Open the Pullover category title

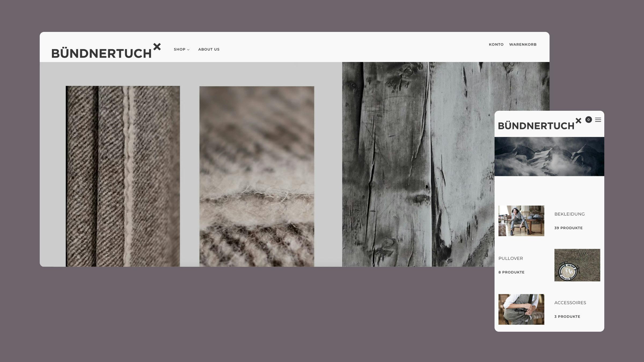(510, 258)
